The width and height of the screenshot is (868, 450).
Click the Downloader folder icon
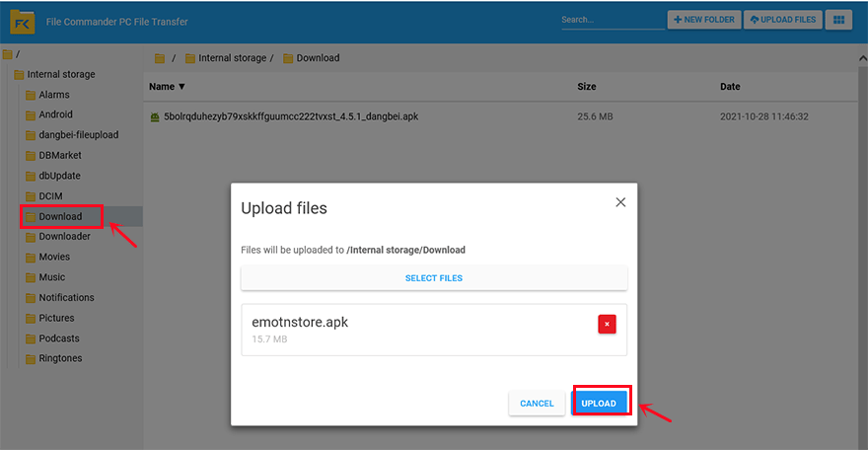31,238
